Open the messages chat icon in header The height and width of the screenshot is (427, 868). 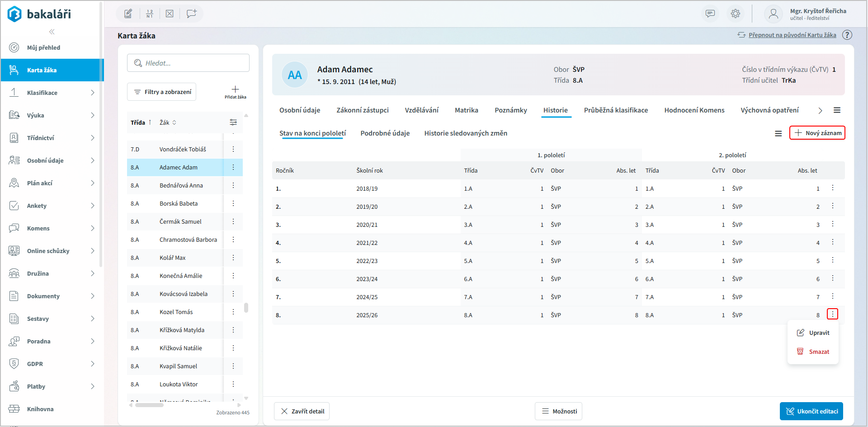pyautogui.click(x=710, y=14)
